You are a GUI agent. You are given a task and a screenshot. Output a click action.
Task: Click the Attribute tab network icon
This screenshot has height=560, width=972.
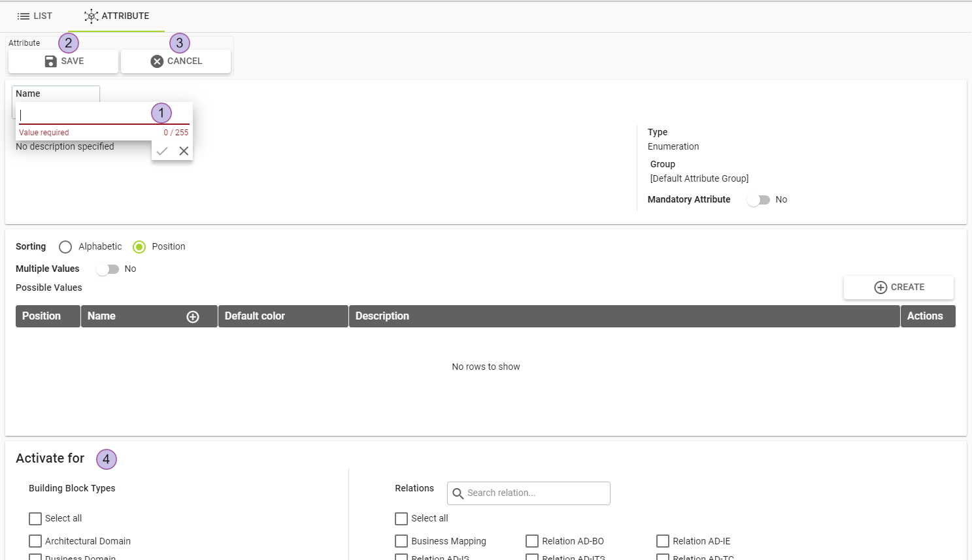coord(92,16)
